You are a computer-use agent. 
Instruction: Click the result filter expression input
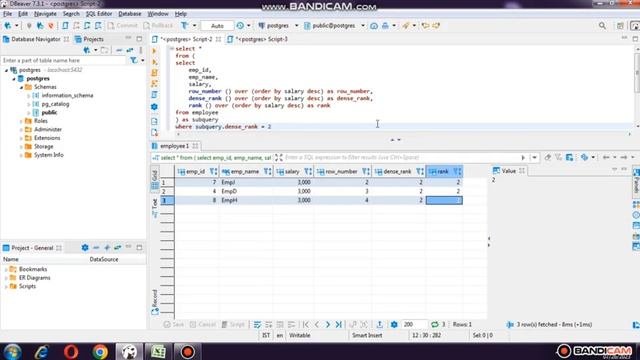pyautogui.click(x=401, y=158)
